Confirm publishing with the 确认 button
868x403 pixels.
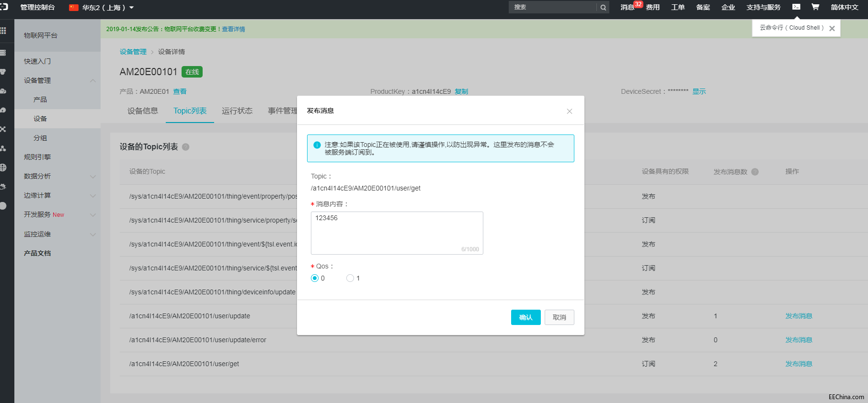(x=526, y=317)
